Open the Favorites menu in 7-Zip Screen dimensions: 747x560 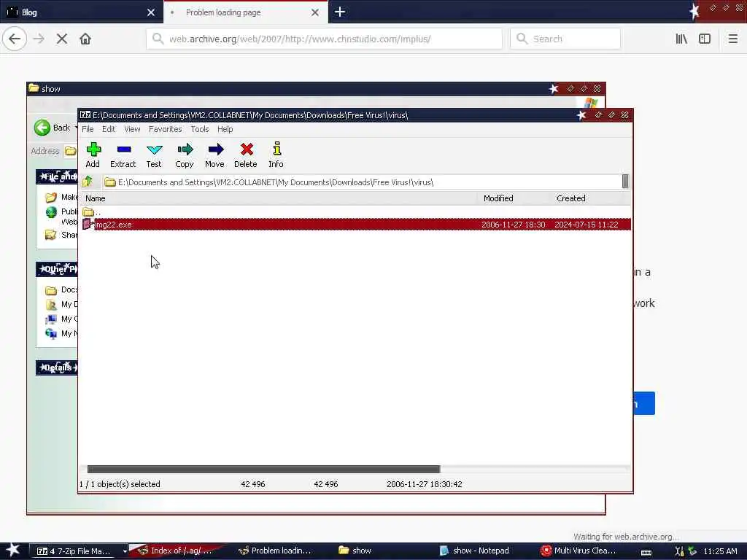[166, 129]
